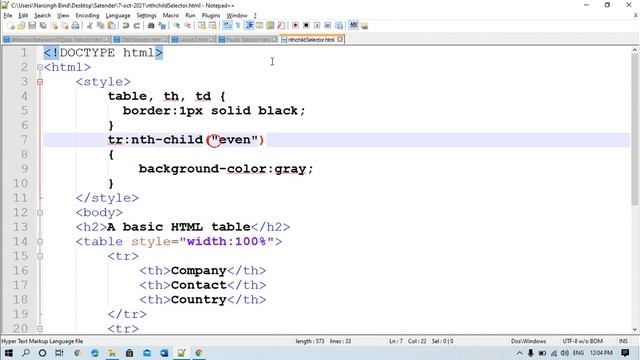The height and width of the screenshot is (360, 640).
Task: Click the Print toolbar icon
Action: click(x=76, y=26)
